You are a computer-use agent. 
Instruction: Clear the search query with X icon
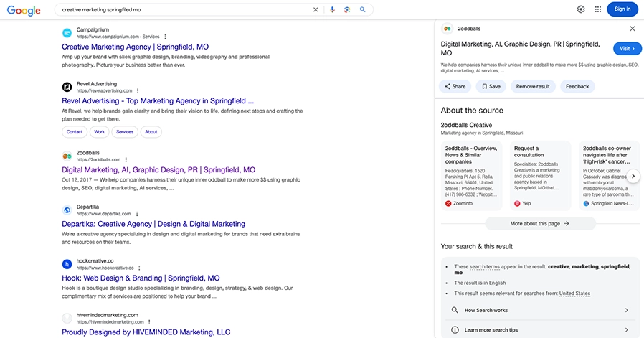tap(316, 9)
